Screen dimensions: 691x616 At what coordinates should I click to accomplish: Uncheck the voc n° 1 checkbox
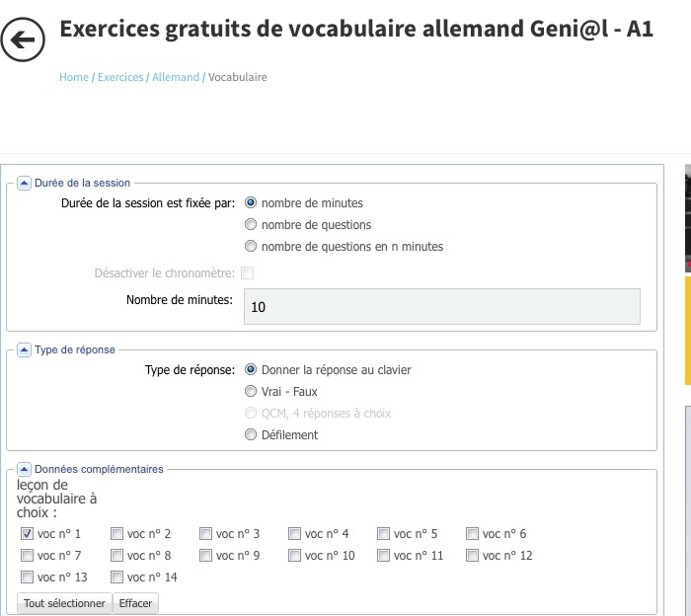click(x=27, y=534)
